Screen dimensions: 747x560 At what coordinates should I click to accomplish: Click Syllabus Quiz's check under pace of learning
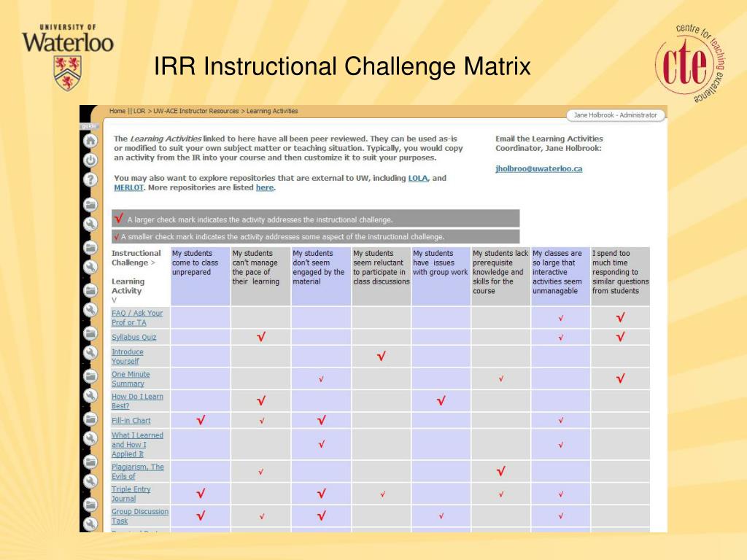click(x=261, y=337)
